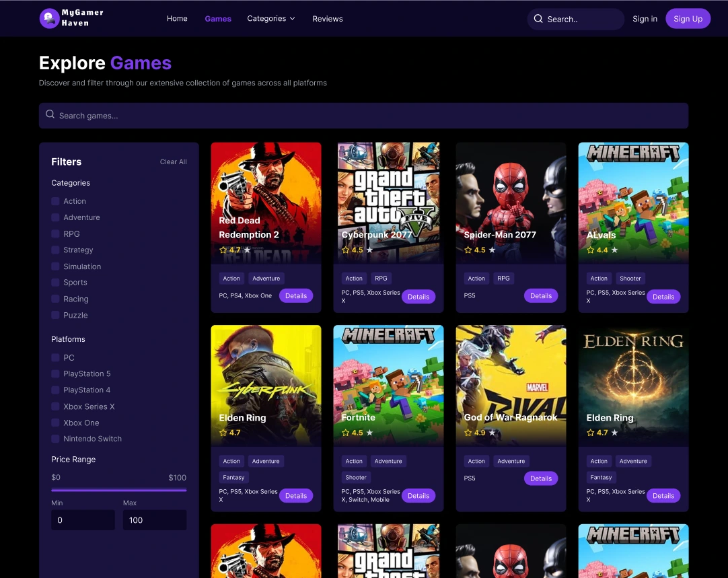
Task: Toggle the Xbox One platform checkbox
Action: pos(55,423)
